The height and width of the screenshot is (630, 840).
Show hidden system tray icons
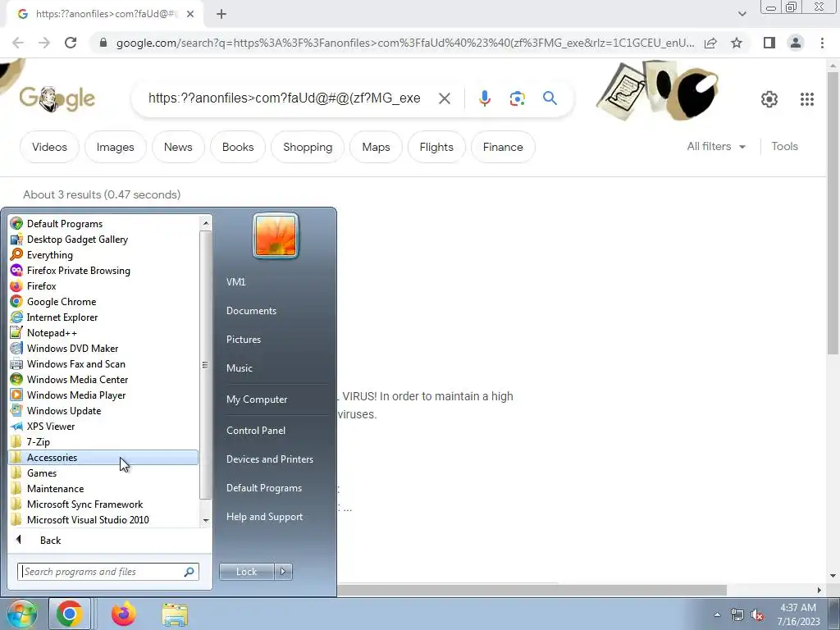717,614
